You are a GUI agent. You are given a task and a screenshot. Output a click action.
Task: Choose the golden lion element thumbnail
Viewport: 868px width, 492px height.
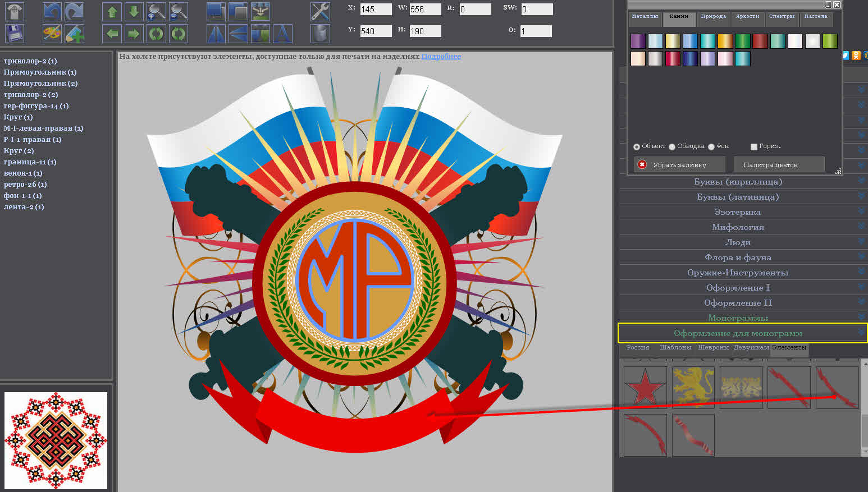point(693,388)
